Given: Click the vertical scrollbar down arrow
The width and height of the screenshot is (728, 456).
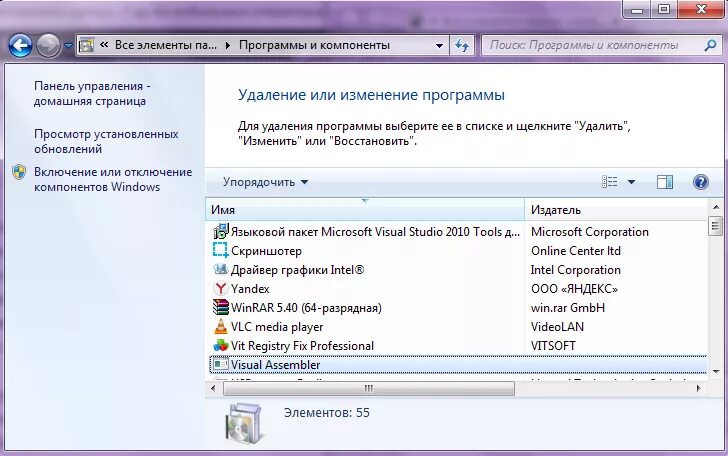Looking at the screenshot, I should [715, 372].
